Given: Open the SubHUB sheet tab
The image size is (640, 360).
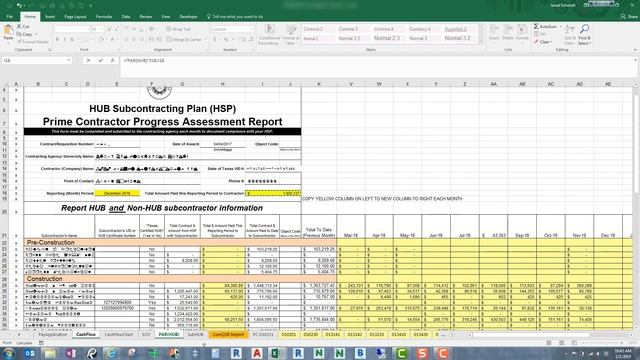Looking at the screenshot, I should 195,334.
